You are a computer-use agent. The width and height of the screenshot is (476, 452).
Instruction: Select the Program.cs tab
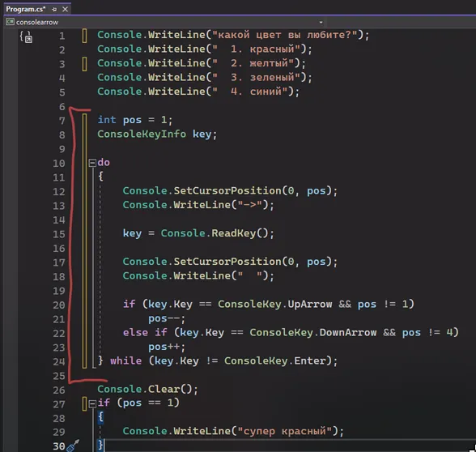tap(26, 10)
